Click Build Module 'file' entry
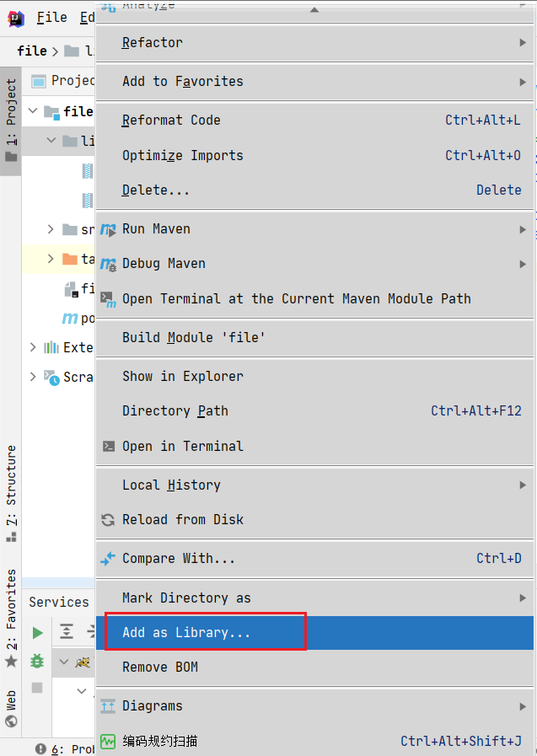 point(194,337)
